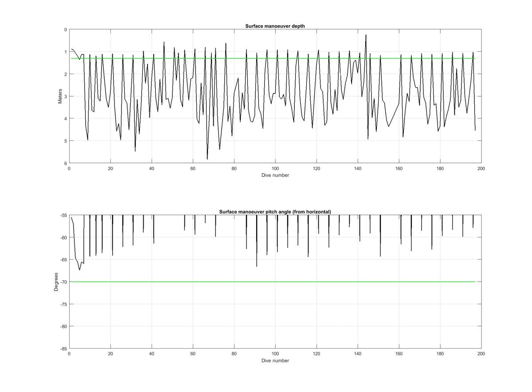Click the 'Meters' y-axis label
The image size is (532, 392).
click(x=60, y=96)
